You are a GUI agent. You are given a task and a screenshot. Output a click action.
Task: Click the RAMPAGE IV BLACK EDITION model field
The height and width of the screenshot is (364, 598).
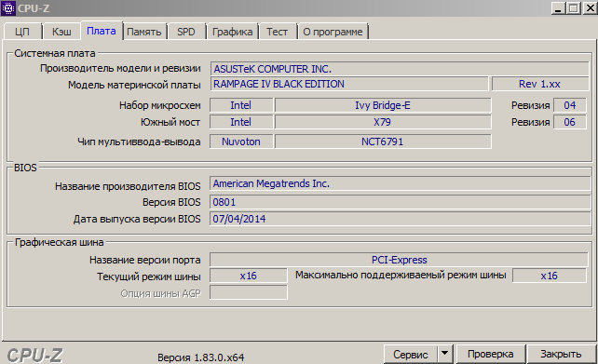[349, 84]
